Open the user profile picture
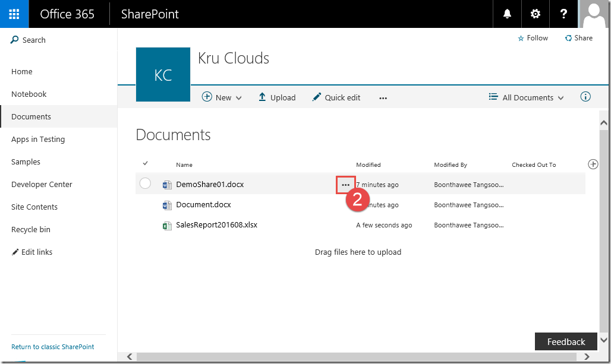Viewport: 611px width, 364px height. pos(594,14)
